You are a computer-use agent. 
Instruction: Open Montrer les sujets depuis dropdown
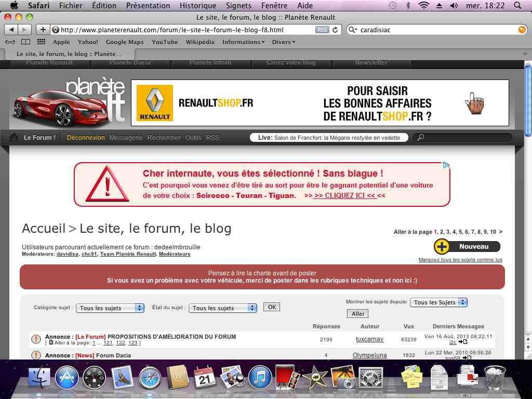[438, 302]
